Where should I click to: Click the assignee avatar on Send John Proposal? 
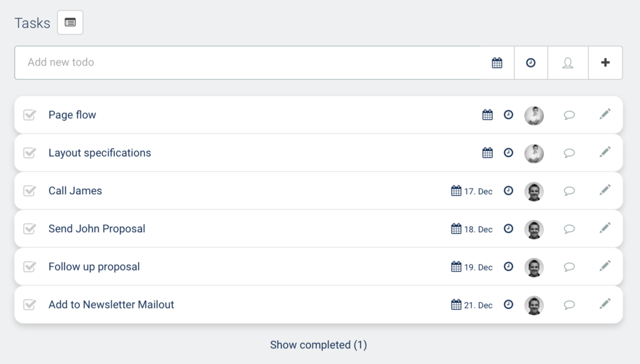[x=534, y=229]
